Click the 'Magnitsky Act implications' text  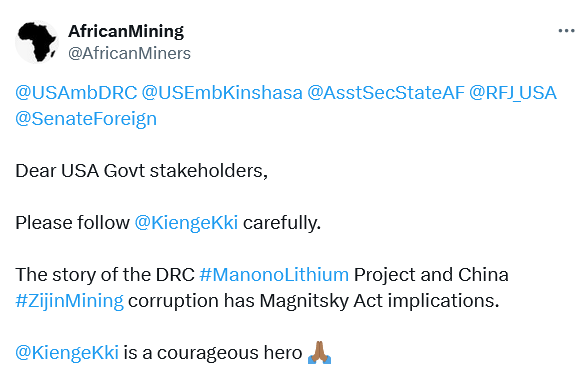tap(379, 301)
